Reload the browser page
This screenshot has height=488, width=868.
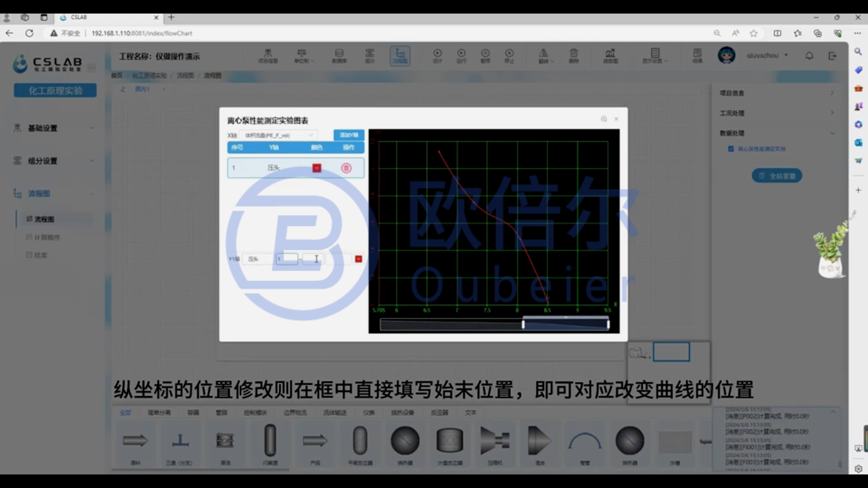(29, 33)
